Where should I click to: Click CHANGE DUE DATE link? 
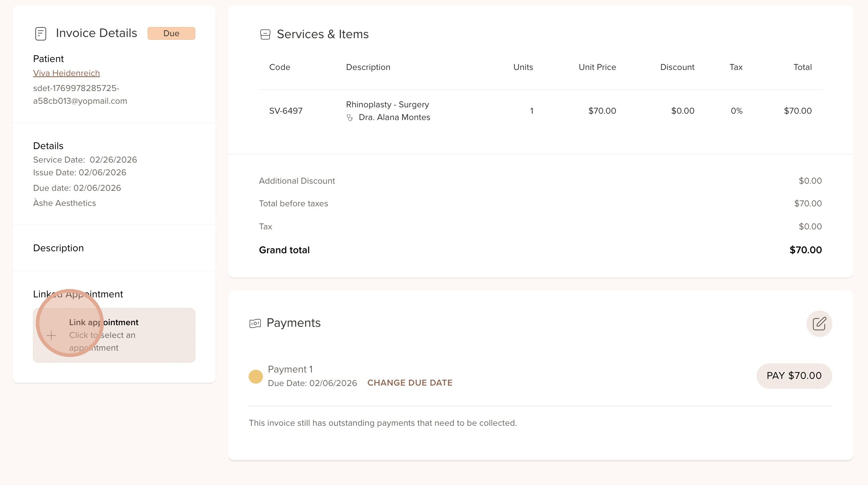click(x=410, y=383)
